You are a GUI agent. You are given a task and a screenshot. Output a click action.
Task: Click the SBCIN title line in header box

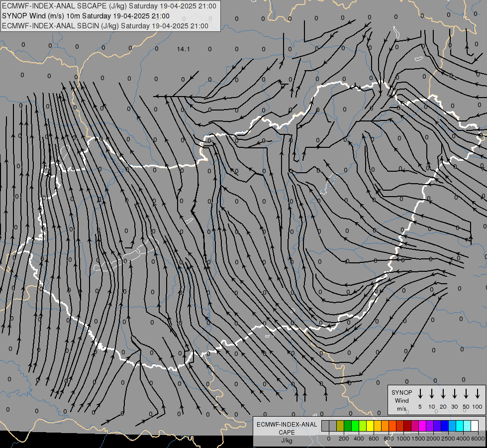coord(105,26)
